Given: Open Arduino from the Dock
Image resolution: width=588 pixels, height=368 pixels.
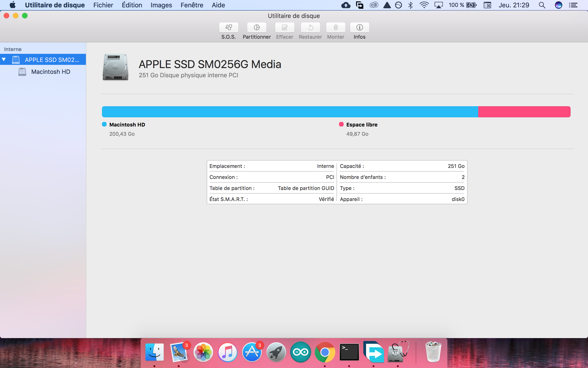Looking at the screenshot, I should tap(301, 352).
